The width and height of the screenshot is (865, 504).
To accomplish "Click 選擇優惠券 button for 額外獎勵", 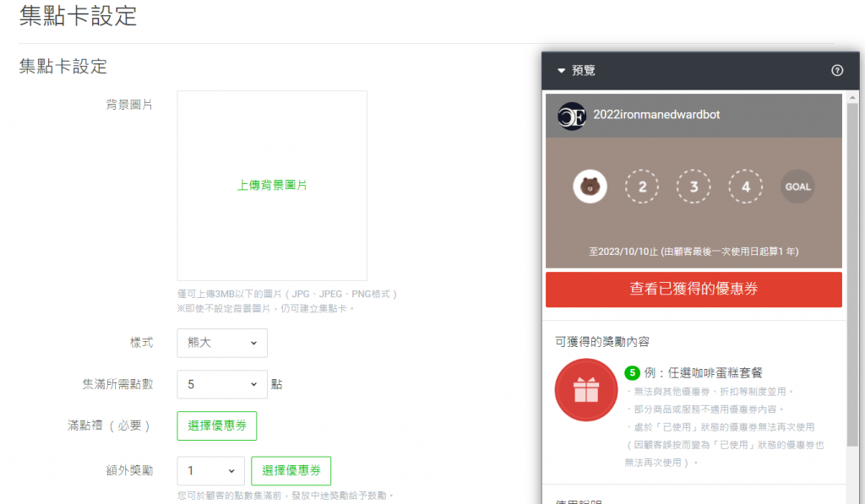I will pyautogui.click(x=291, y=470).
